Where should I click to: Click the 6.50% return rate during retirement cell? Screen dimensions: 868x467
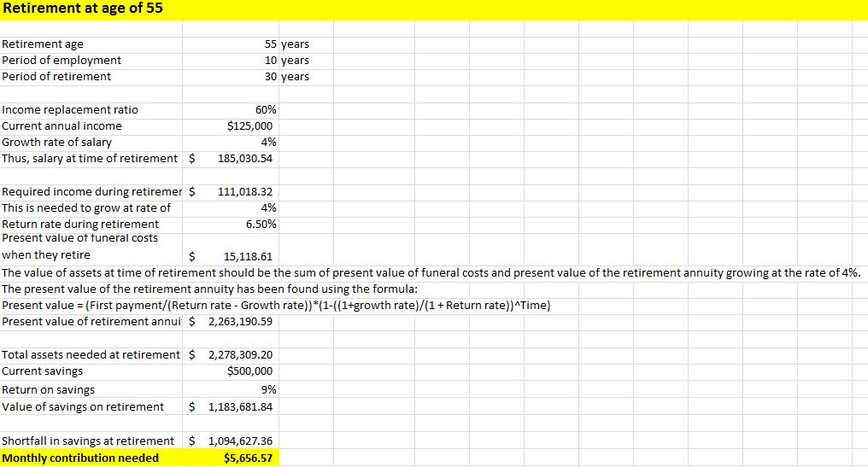click(261, 224)
